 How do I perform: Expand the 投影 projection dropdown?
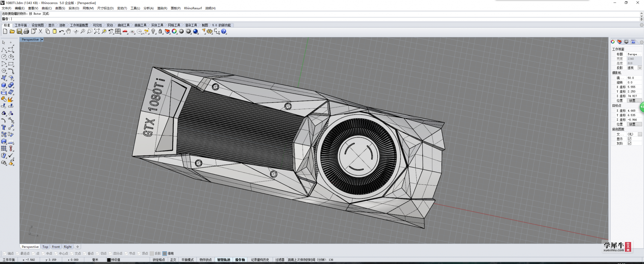tap(640, 68)
